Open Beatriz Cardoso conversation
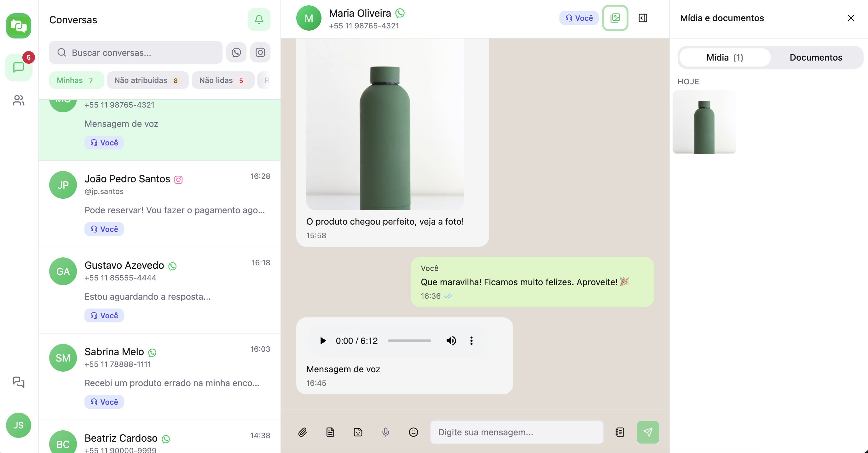Viewport: 868px width, 453px height. pyautogui.click(x=160, y=437)
